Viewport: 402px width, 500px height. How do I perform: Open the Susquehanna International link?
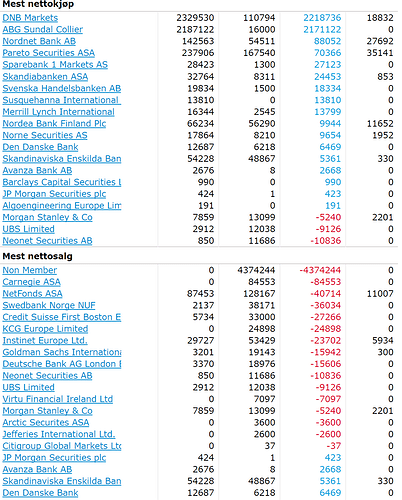pos(62,100)
